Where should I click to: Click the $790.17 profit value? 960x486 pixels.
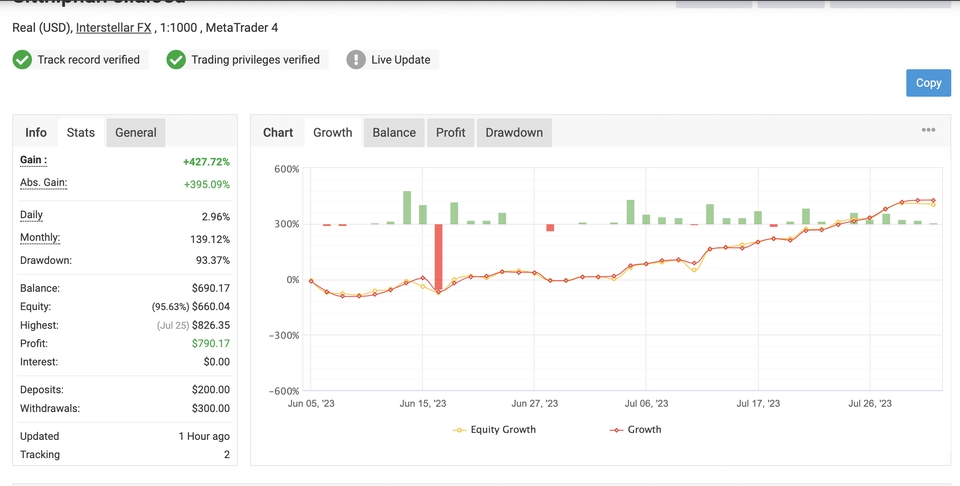211,343
